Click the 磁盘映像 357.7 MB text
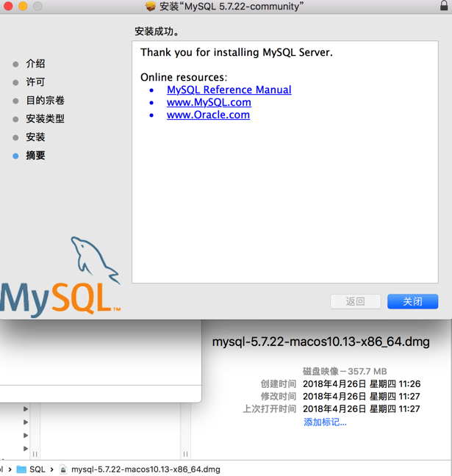This screenshot has height=476, width=452. (345, 371)
